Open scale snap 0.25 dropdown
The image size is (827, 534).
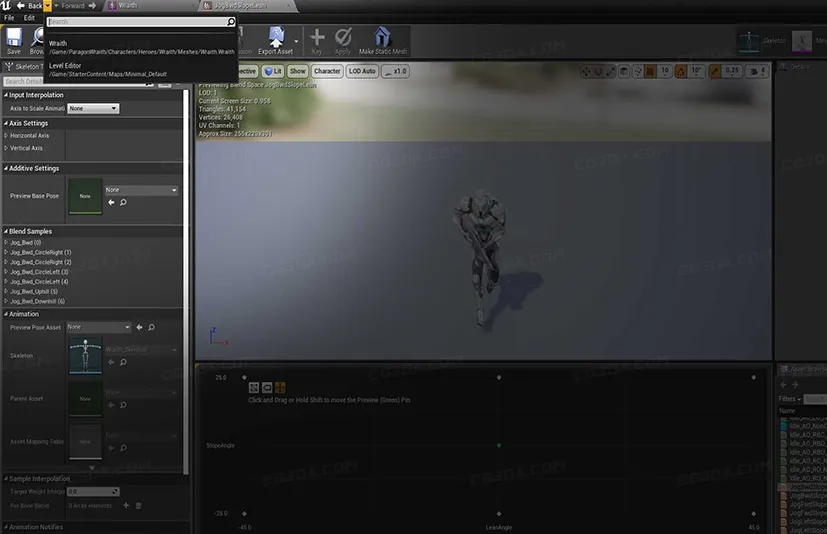click(x=732, y=71)
